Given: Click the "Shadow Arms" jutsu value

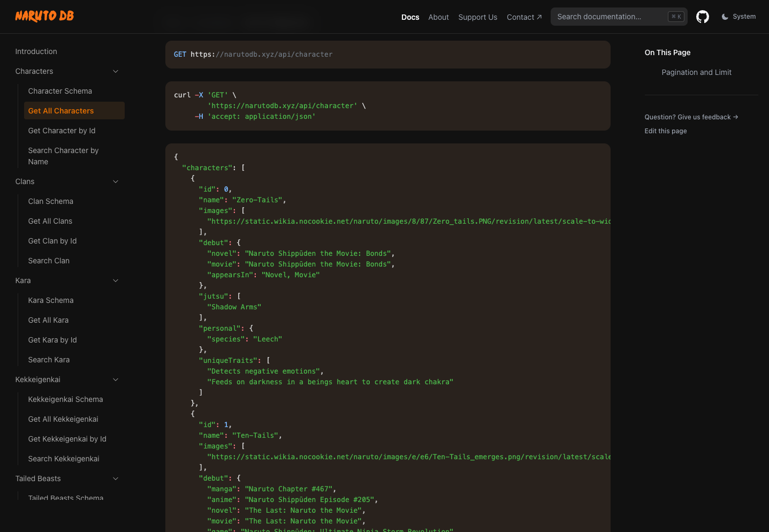Looking at the screenshot, I should pos(234,307).
